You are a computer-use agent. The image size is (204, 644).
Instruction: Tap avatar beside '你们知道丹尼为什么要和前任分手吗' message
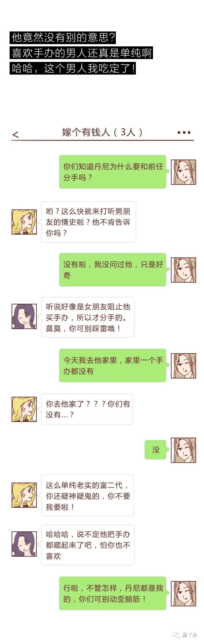(183, 172)
